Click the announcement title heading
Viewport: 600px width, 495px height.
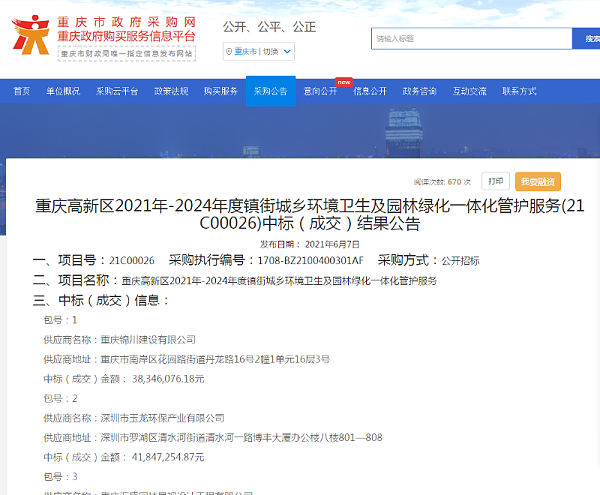coord(310,215)
